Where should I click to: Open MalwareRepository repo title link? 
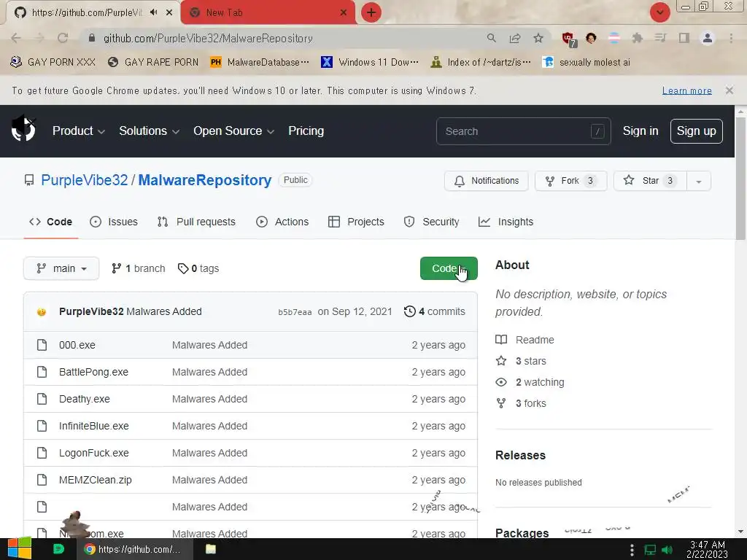(x=205, y=180)
